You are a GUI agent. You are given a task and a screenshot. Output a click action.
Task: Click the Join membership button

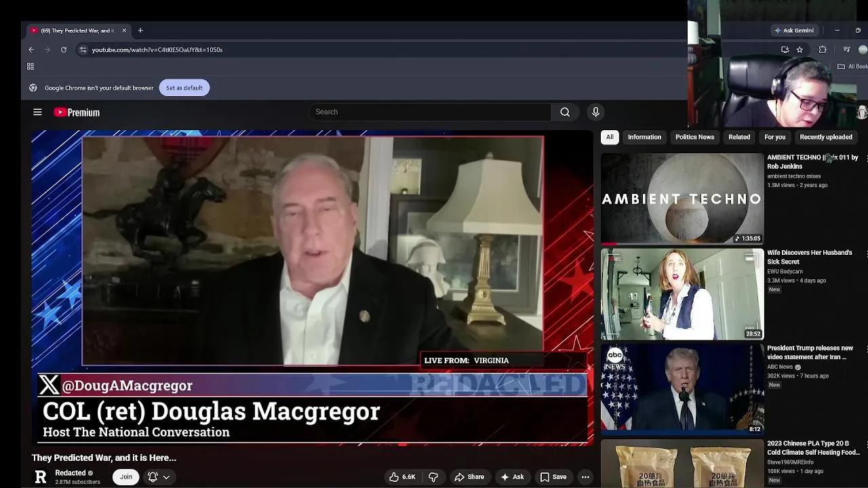coord(126,477)
